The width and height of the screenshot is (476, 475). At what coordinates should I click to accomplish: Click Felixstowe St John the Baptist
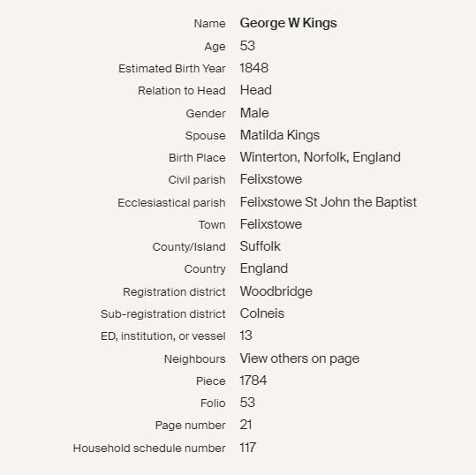click(329, 202)
